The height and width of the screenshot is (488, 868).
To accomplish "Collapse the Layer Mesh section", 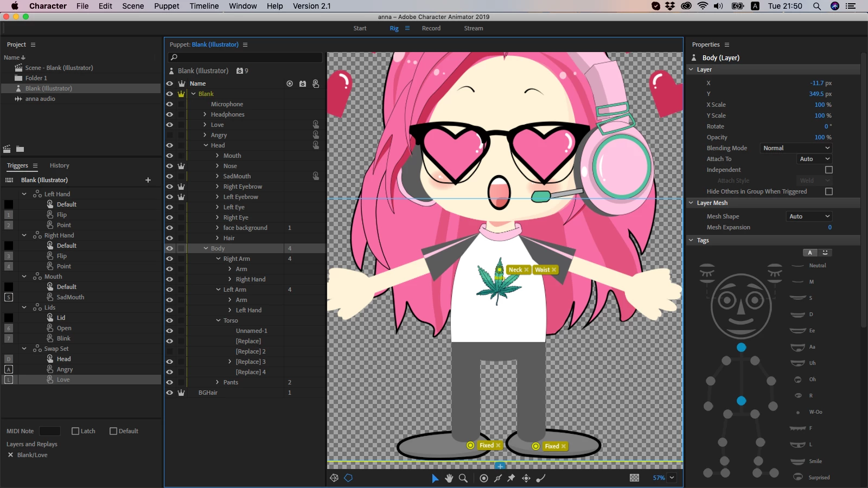I will pos(691,203).
